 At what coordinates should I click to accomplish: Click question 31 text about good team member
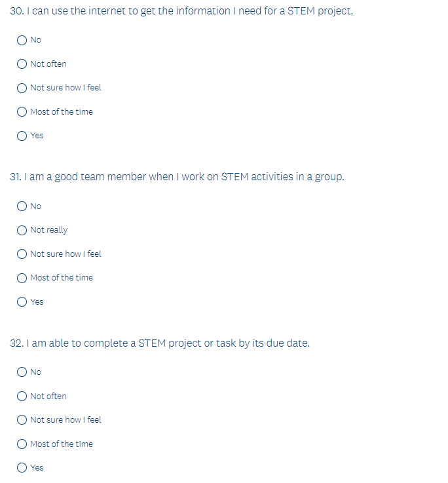[177, 177]
